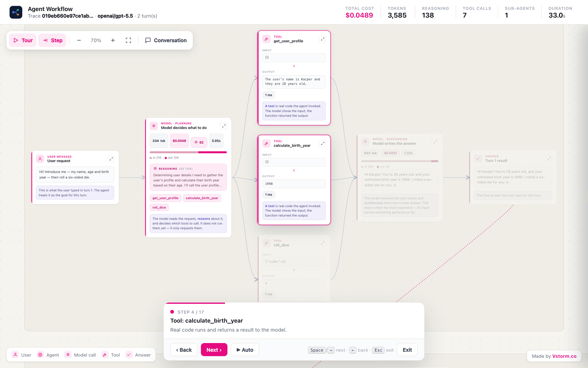Click the wrench icon on roll_dice
The height and width of the screenshot is (368, 588).
[x=266, y=243]
